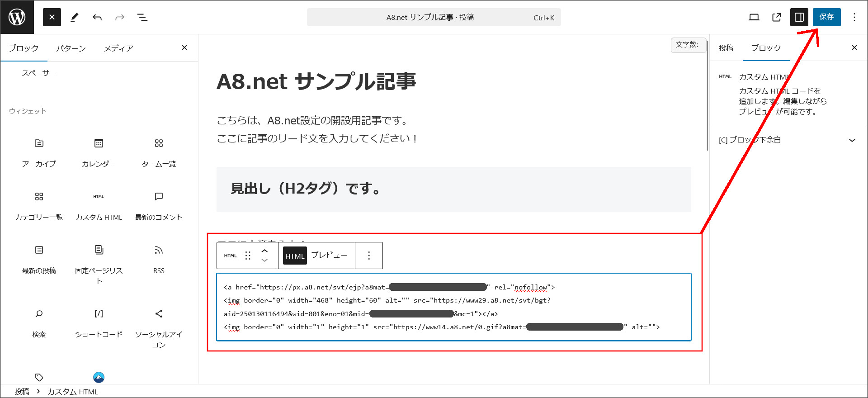This screenshot has height=398, width=868.
Task: Insert the 検索 block
Action: (39, 323)
